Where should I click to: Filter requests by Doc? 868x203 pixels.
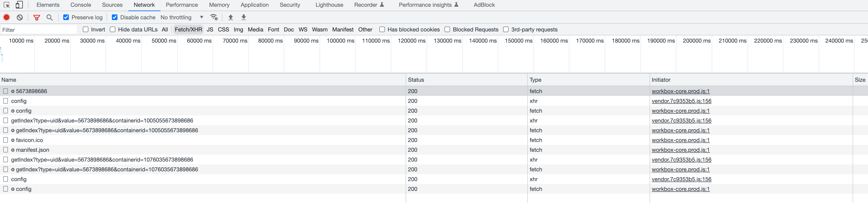click(x=289, y=29)
